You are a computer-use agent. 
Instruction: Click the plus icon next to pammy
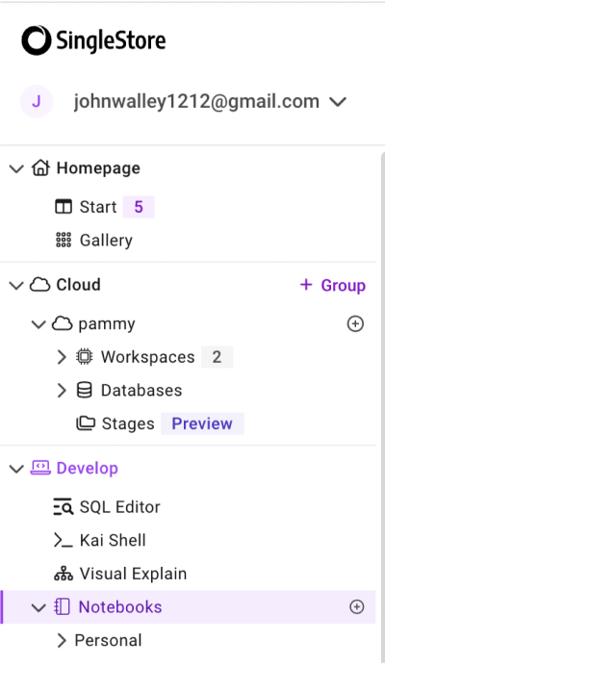pos(355,324)
